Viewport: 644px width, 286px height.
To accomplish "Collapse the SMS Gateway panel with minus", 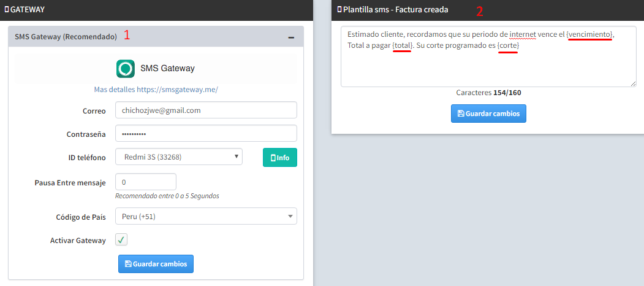I will 291,37.
